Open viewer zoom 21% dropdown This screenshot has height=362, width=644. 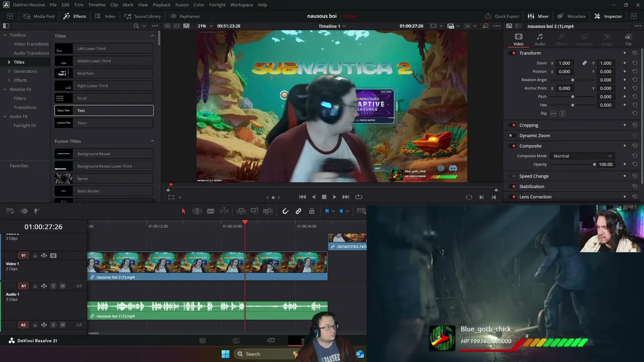(206, 26)
